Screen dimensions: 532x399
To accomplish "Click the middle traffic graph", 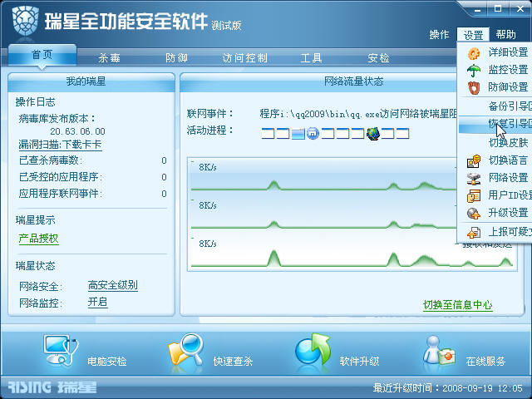I will click(323, 214).
